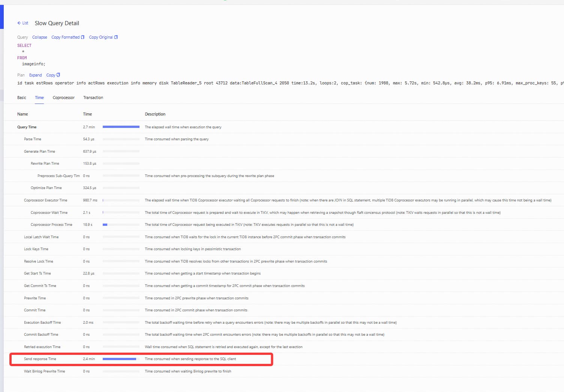The width and height of the screenshot is (564, 392).
Task: Click the 637.9 µs generate plan value
Action: 90,152
